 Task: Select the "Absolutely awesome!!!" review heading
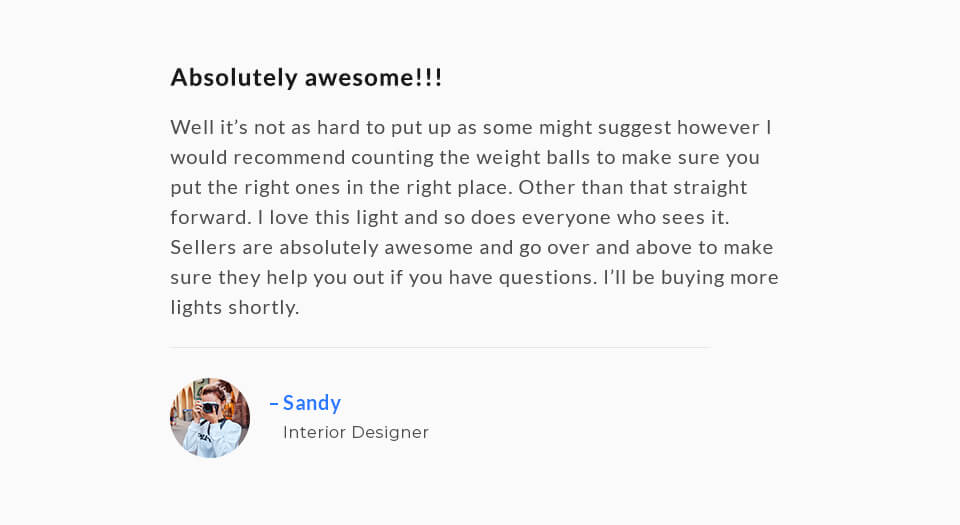click(x=306, y=78)
